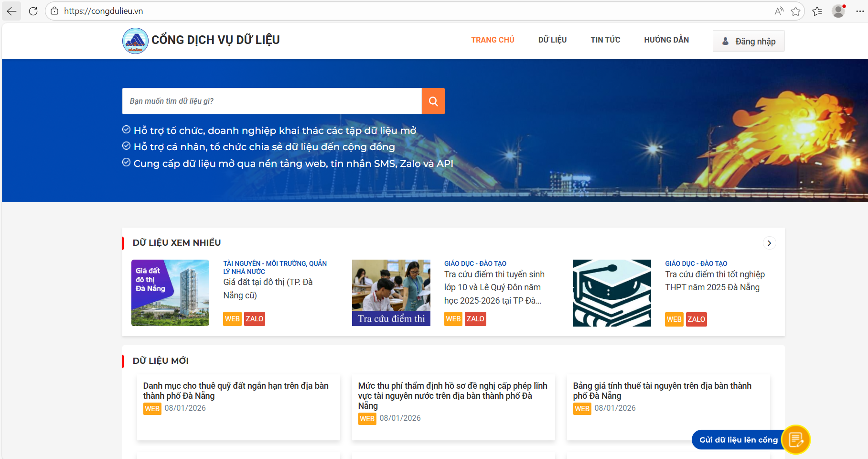Viewport: 868px width, 459px height.
Task: Open Giá đất đô thị Đà Nẵng thumbnail
Action: (x=170, y=293)
